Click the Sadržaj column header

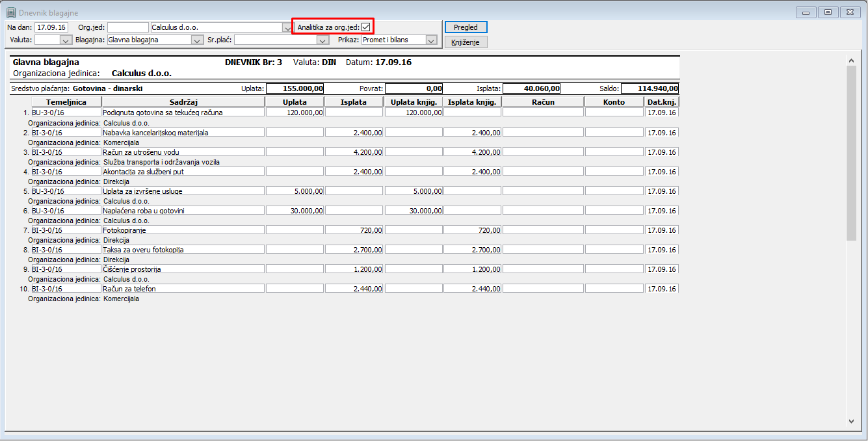pos(183,102)
